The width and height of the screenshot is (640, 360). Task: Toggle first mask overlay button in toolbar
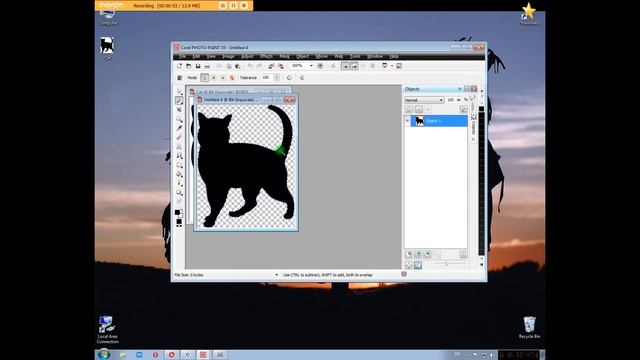point(345,66)
